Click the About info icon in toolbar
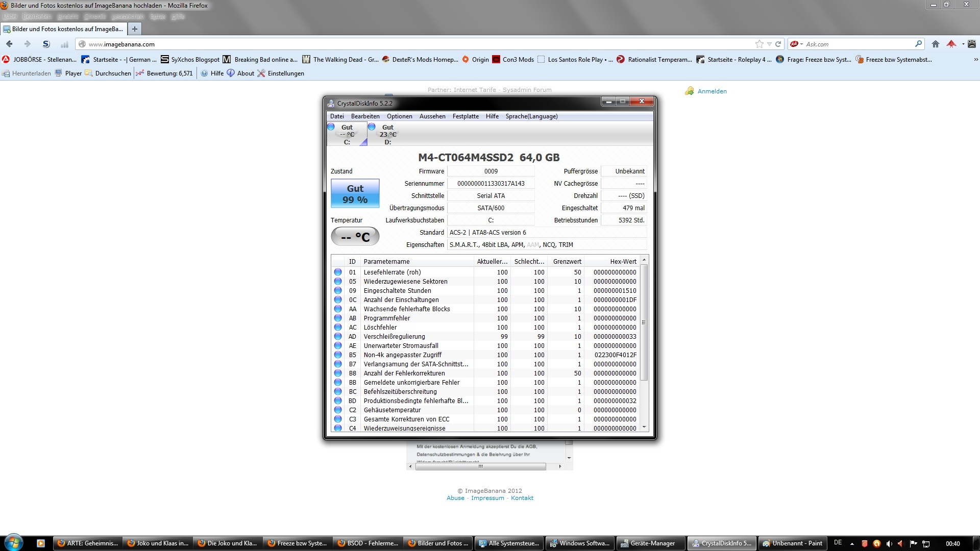980x551 pixels. coord(231,73)
